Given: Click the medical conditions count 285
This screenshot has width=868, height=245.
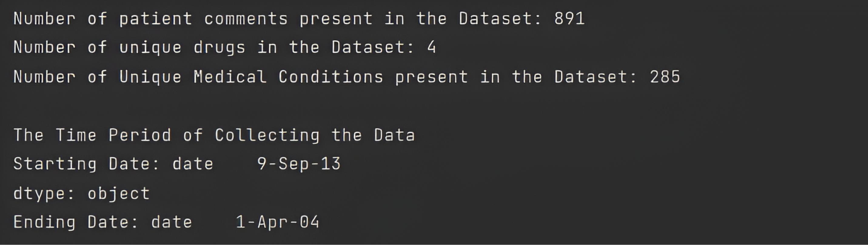Looking at the screenshot, I should pyautogui.click(x=665, y=77).
